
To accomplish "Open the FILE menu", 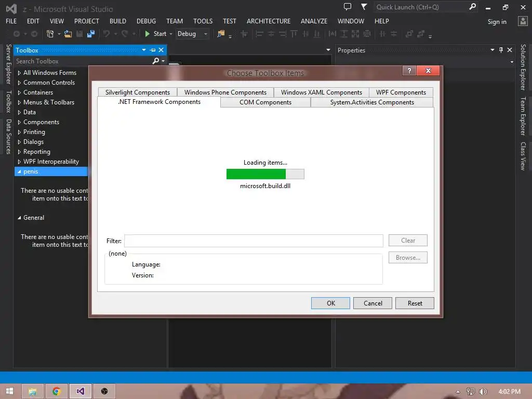I will pyautogui.click(x=11, y=21).
